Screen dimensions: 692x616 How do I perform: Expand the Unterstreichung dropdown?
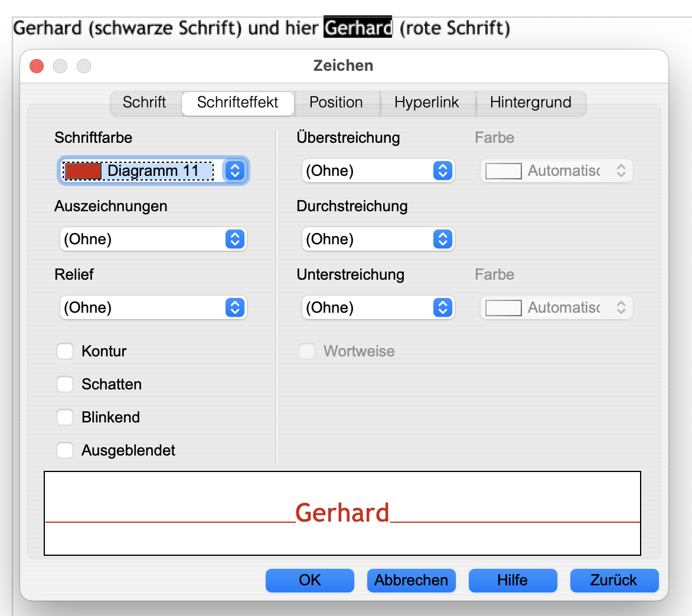442,307
